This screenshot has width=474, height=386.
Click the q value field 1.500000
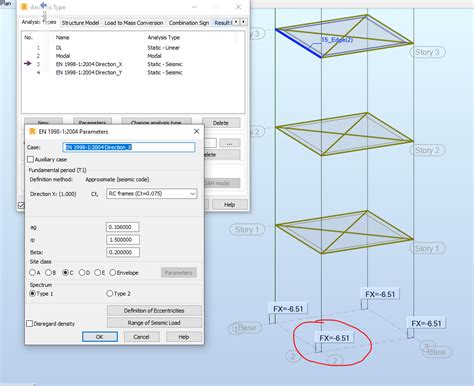tap(122, 240)
